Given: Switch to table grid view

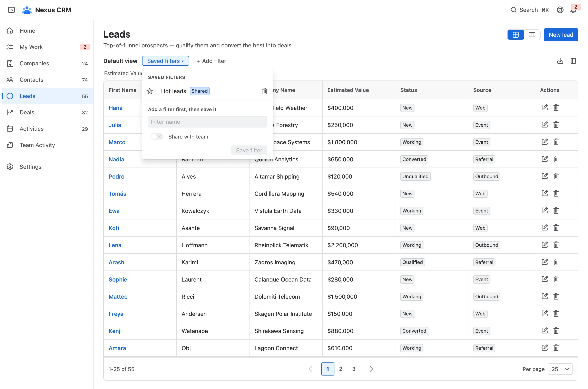Looking at the screenshot, I should click(516, 35).
